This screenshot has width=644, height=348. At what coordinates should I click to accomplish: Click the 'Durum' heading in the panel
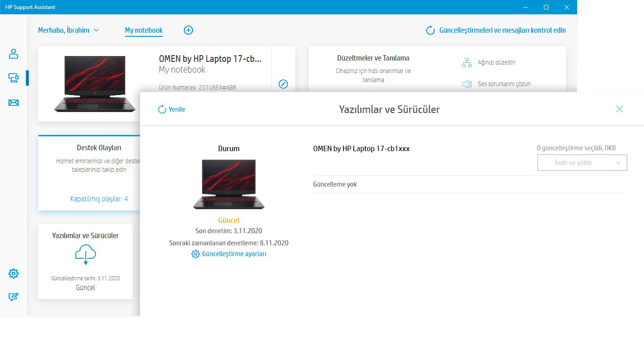click(x=229, y=148)
